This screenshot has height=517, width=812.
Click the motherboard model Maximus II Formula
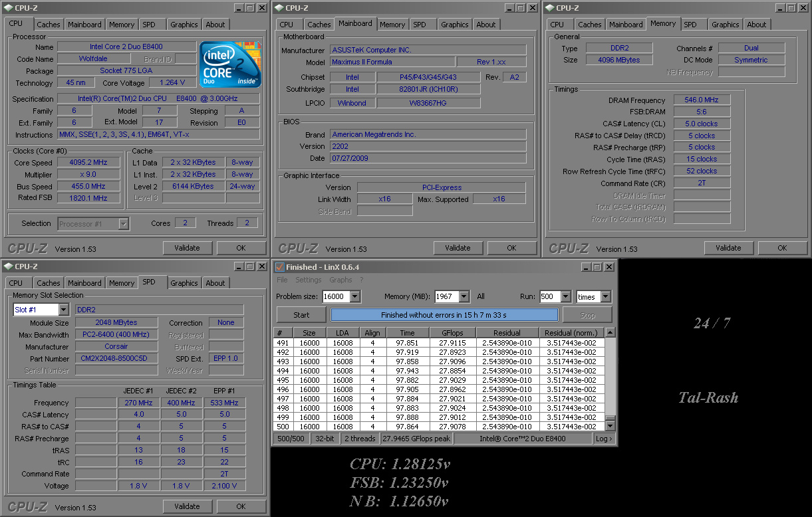pos(393,62)
